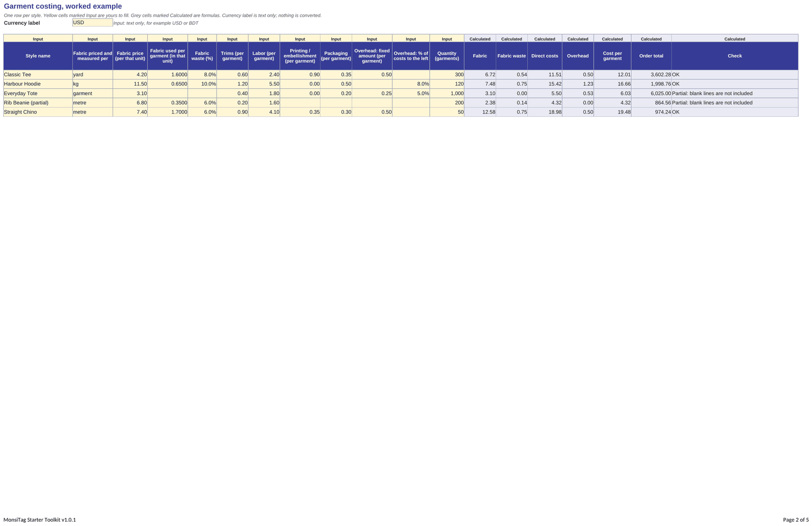Select the "Rib Beanie (partial)" cell
Viewport: 812px width, 526px height.
point(38,103)
